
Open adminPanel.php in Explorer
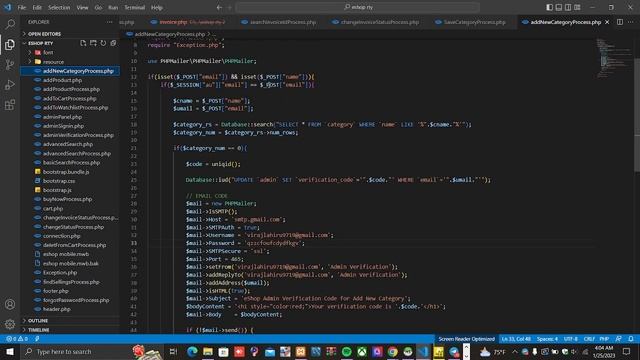pyautogui.click(x=70, y=117)
